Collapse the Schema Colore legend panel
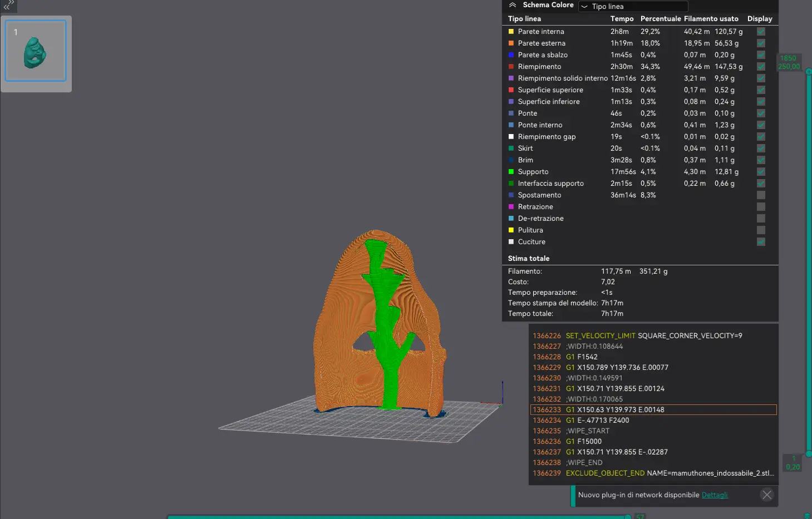This screenshot has width=812, height=519. click(x=513, y=5)
